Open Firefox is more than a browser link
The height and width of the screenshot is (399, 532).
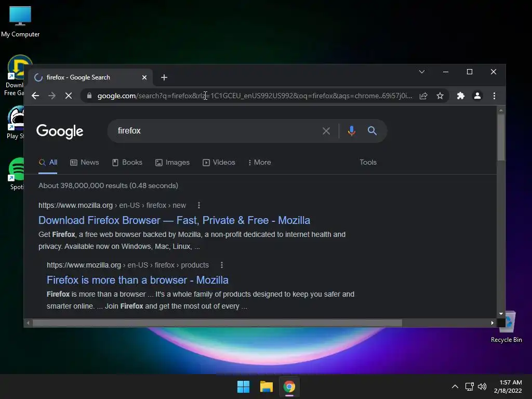pyautogui.click(x=137, y=280)
